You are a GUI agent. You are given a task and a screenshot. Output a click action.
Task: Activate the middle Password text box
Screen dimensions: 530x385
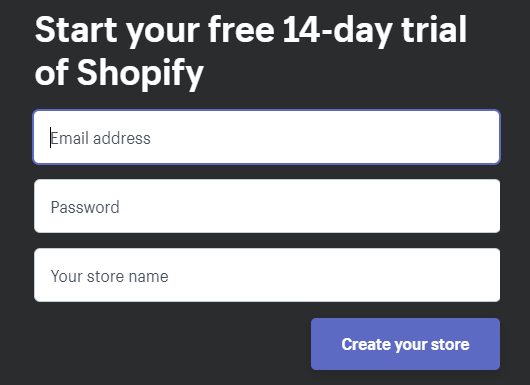[x=267, y=206]
